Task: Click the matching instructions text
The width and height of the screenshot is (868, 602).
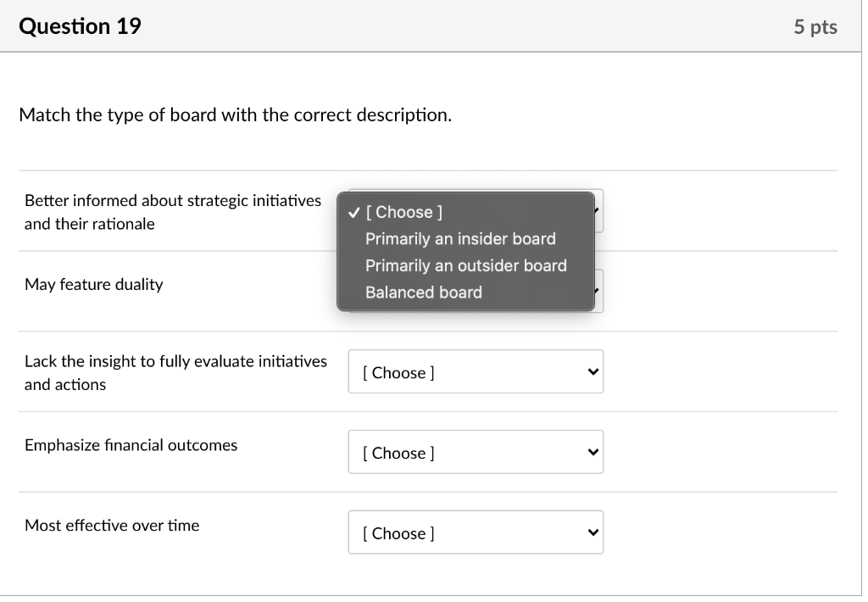Action: 234,114
